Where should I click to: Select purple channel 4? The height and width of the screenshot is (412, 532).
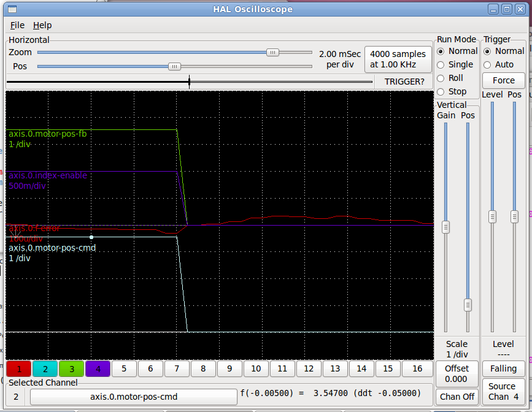tap(98, 369)
